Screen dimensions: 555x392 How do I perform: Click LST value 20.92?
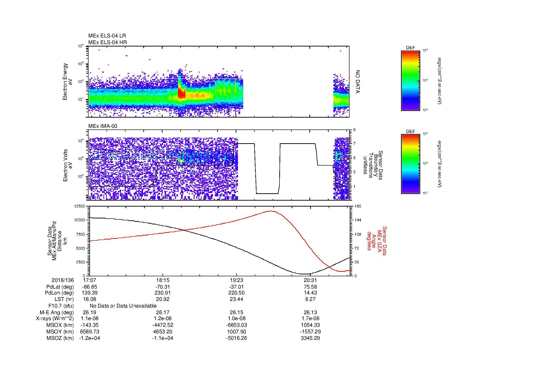tap(163, 300)
